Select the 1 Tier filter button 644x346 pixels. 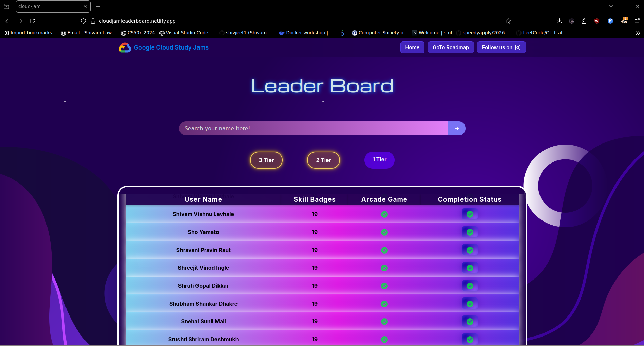point(379,160)
